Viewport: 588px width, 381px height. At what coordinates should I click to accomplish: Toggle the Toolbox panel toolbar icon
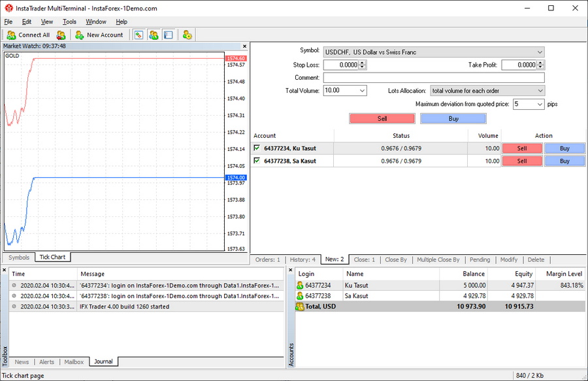[168, 35]
